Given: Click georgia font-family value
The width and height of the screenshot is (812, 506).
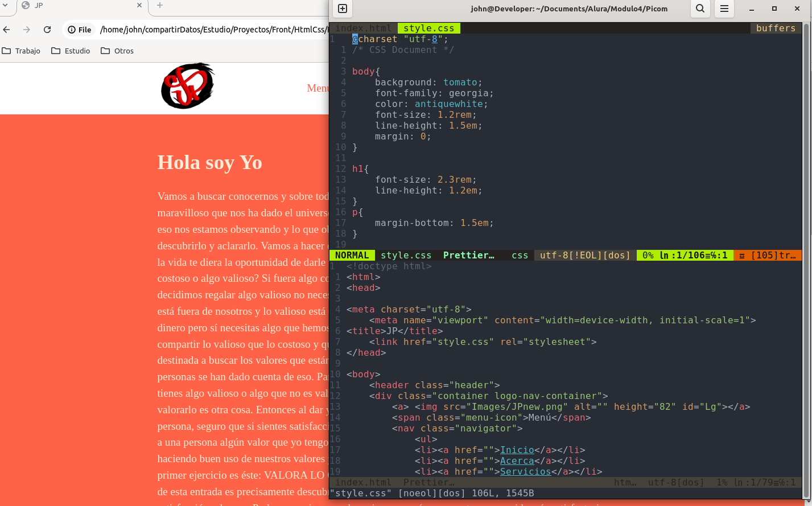Looking at the screenshot, I should click(468, 93).
